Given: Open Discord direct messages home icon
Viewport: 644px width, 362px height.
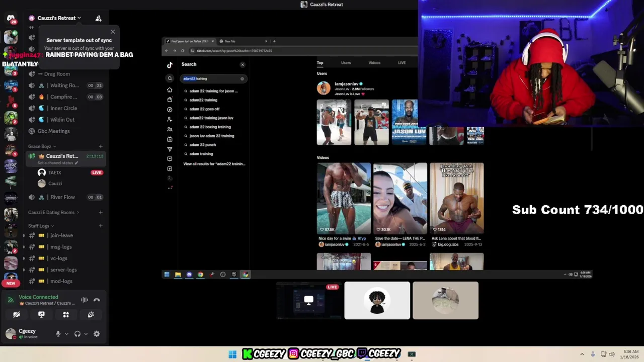Looking at the screenshot, I should coord(11,18).
